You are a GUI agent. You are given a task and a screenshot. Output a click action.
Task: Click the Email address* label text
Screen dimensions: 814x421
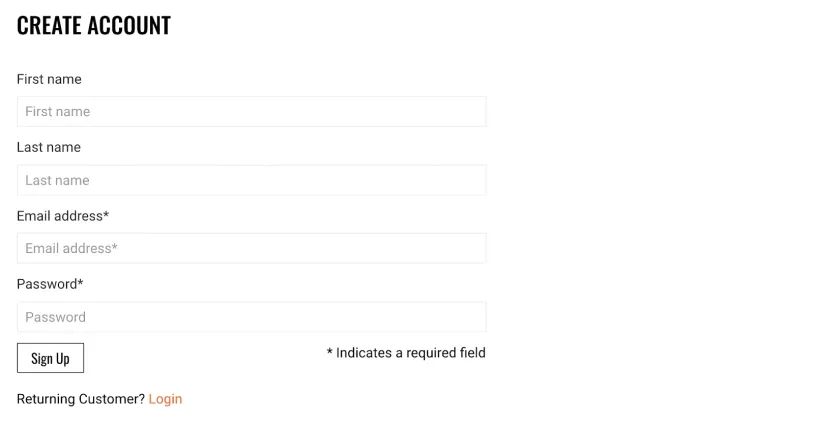(x=60, y=216)
